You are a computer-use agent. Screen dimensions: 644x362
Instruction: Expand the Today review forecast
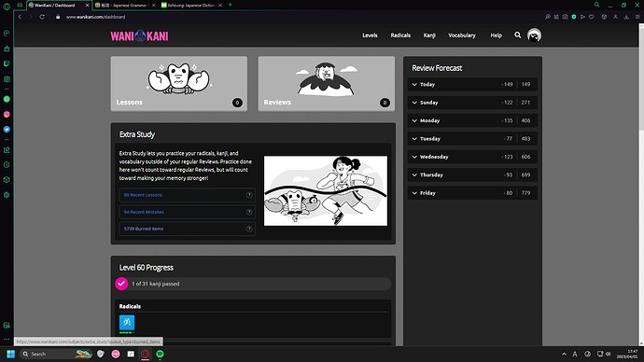coord(472,85)
